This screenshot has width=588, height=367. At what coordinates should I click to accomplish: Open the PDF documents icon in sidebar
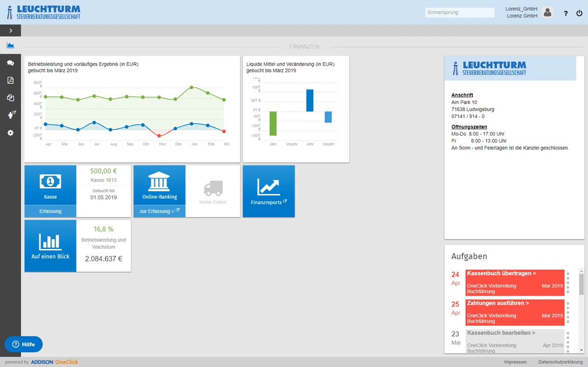tap(10, 80)
